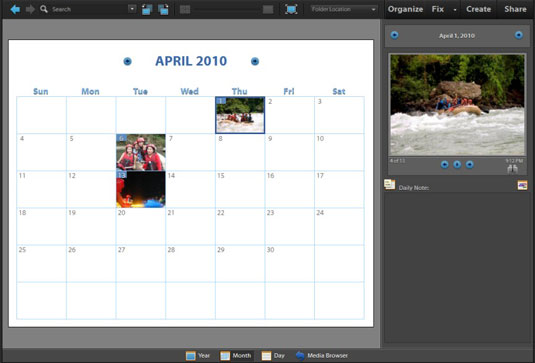Open the Folder Location dropdown
The image size is (535, 363).
pyautogui.click(x=344, y=9)
